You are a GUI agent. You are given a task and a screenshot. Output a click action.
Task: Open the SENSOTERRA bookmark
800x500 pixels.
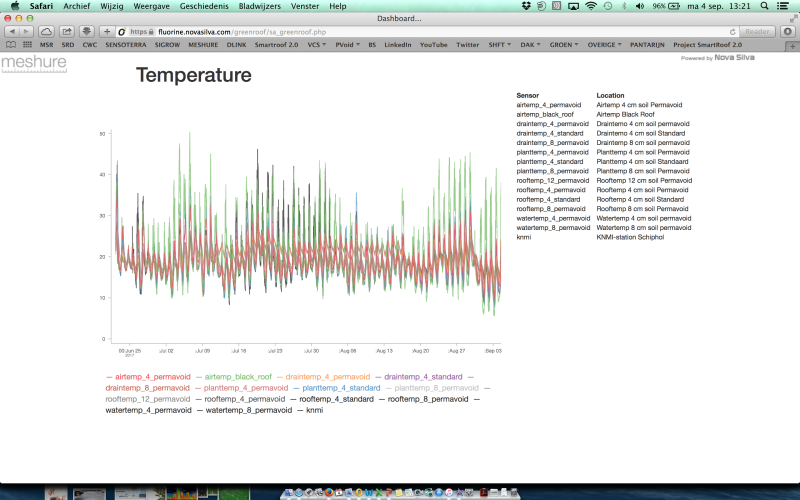coord(126,45)
